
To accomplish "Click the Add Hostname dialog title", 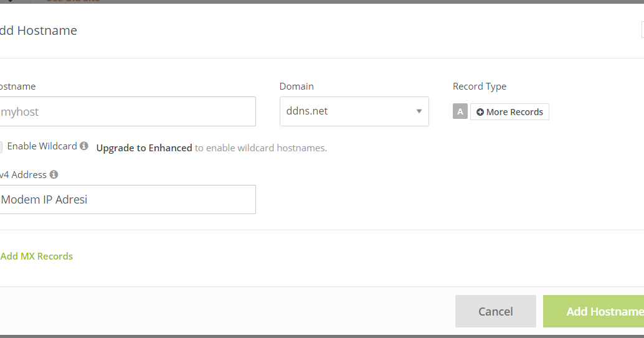I will 39,31.
